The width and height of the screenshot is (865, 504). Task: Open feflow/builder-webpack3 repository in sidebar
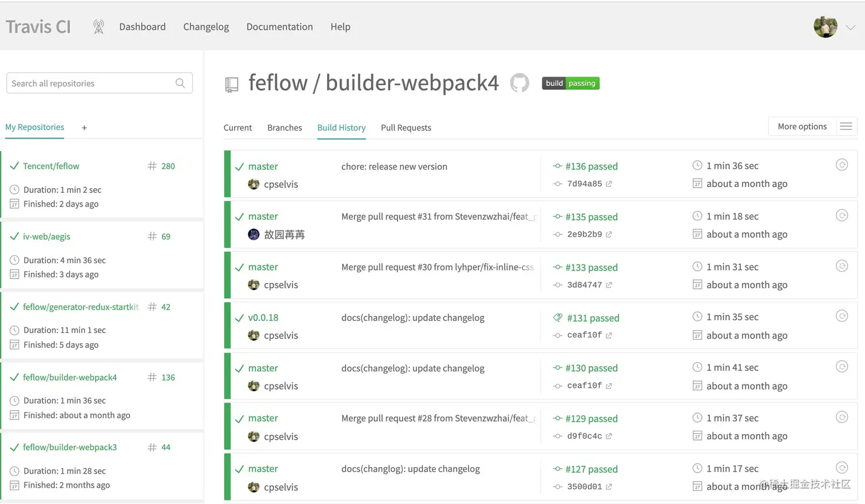70,447
